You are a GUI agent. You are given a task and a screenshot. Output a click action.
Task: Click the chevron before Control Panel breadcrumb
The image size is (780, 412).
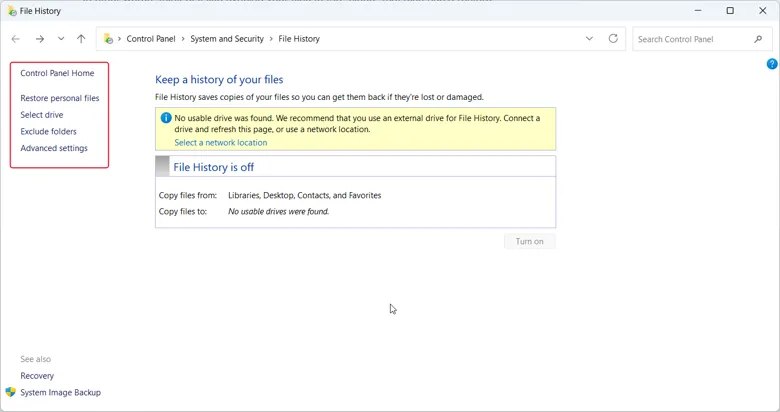coord(119,39)
